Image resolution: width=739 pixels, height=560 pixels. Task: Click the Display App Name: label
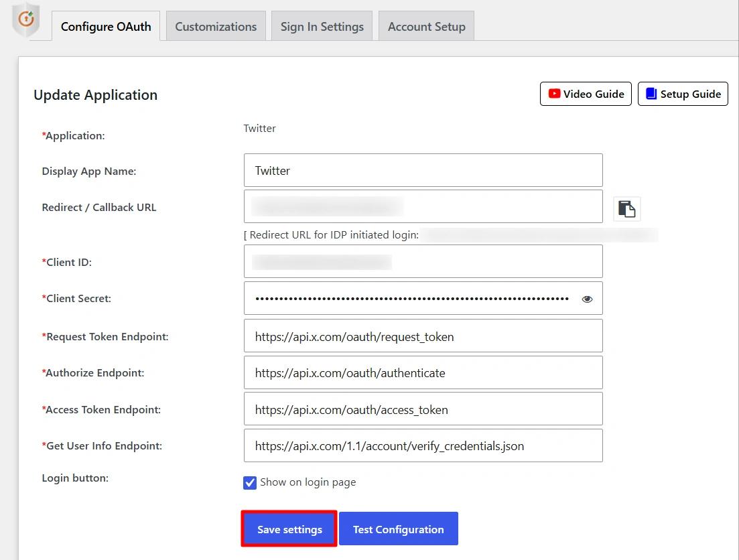[89, 171]
